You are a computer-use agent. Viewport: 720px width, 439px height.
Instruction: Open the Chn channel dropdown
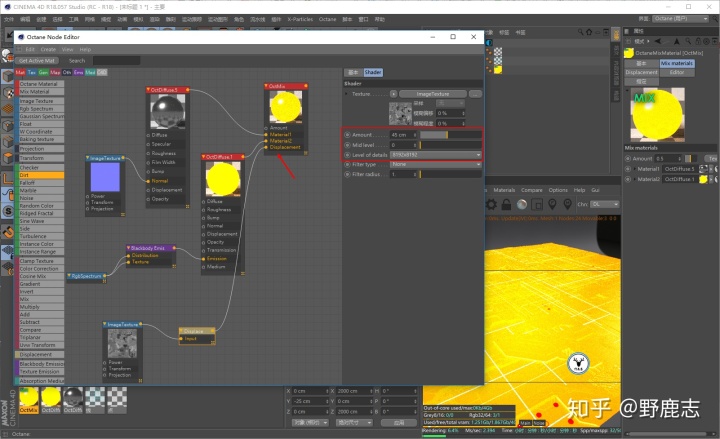tap(605, 204)
